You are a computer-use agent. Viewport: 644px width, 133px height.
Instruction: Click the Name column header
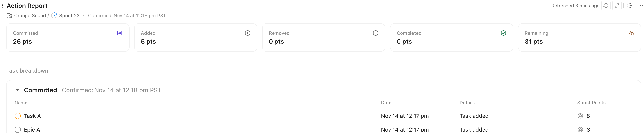(x=21, y=103)
